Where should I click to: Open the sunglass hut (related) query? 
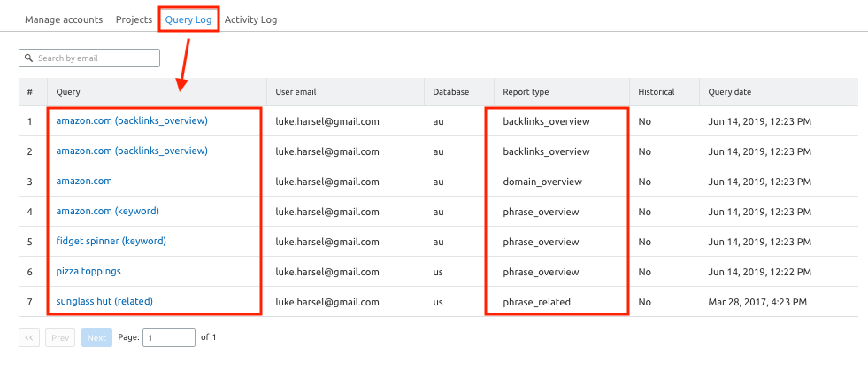pyautogui.click(x=104, y=302)
